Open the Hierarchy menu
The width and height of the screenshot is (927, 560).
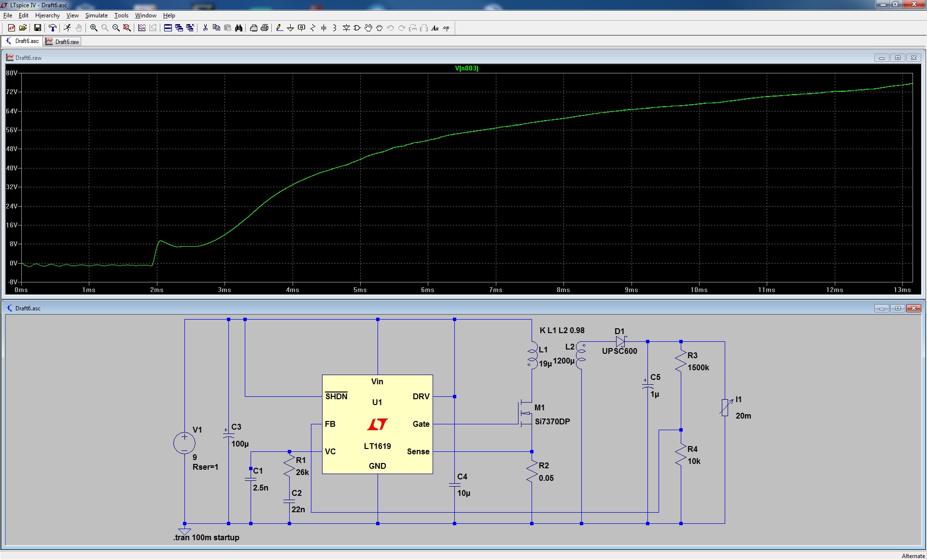(47, 15)
